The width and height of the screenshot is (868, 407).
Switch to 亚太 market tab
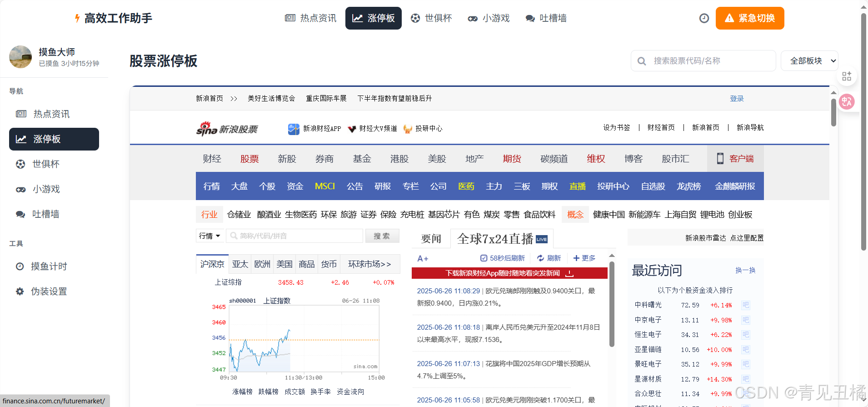[240, 264]
